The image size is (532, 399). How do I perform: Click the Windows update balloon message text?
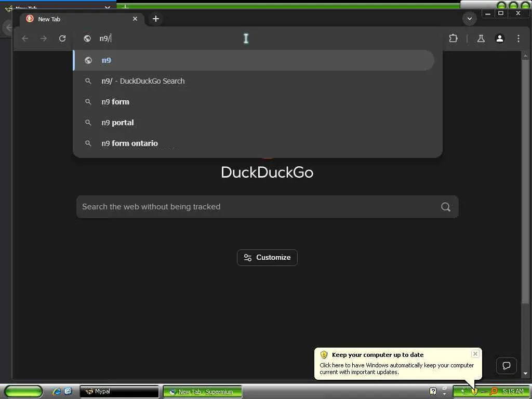point(396,368)
